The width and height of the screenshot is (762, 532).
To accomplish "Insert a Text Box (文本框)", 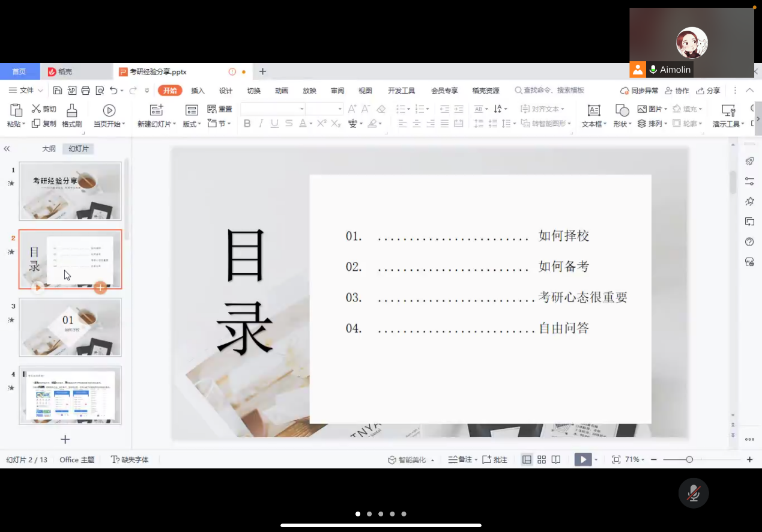I will (593, 110).
